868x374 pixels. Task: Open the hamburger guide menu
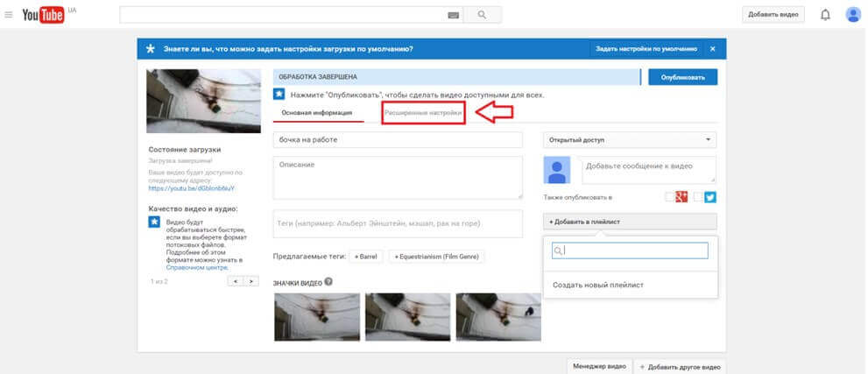[x=9, y=15]
